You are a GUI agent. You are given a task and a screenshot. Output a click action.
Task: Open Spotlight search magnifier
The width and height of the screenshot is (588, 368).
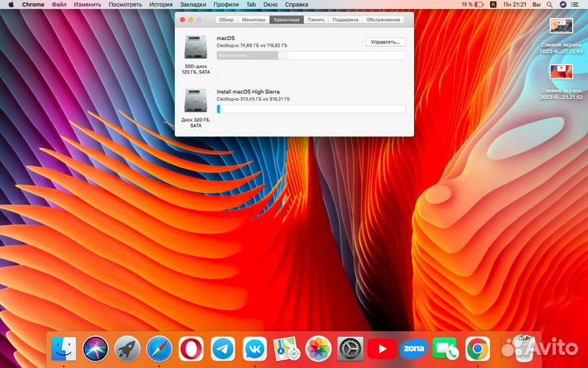click(550, 5)
